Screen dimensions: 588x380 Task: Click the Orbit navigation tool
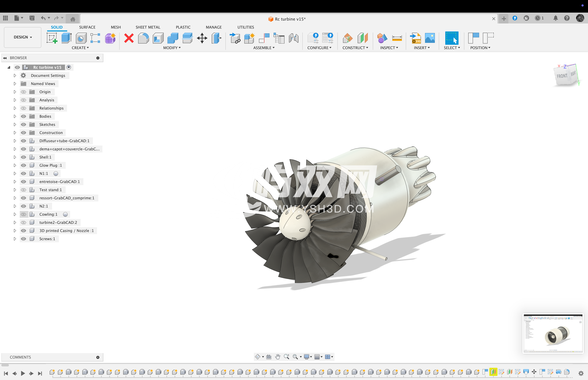258,357
